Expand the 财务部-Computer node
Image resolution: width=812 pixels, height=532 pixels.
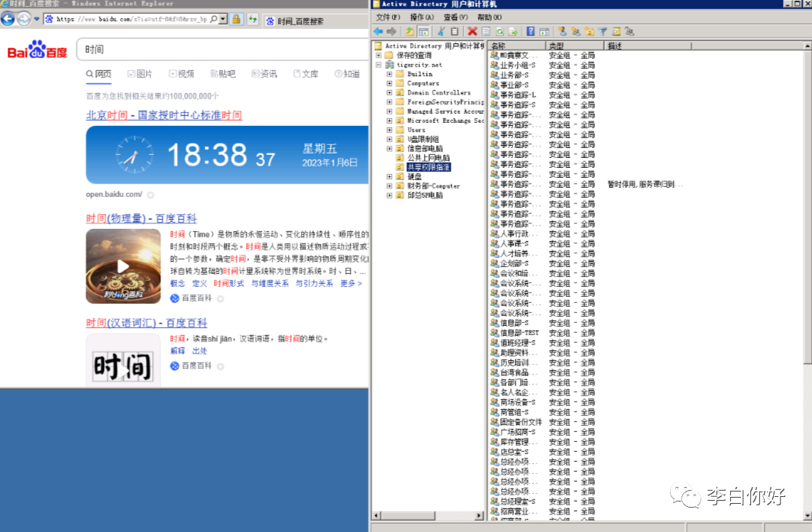click(x=390, y=185)
